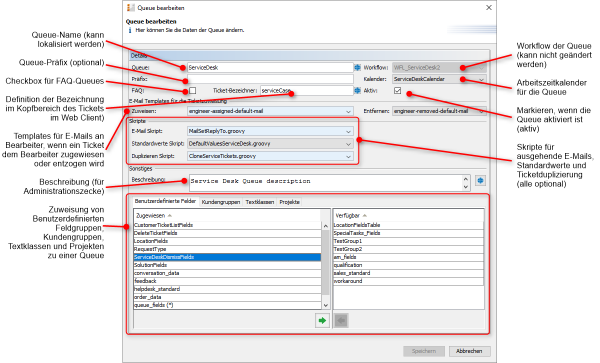Open the Zuweisen mail template dropdown
Screen dimensions: 600x363
click(x=270, y=111)
